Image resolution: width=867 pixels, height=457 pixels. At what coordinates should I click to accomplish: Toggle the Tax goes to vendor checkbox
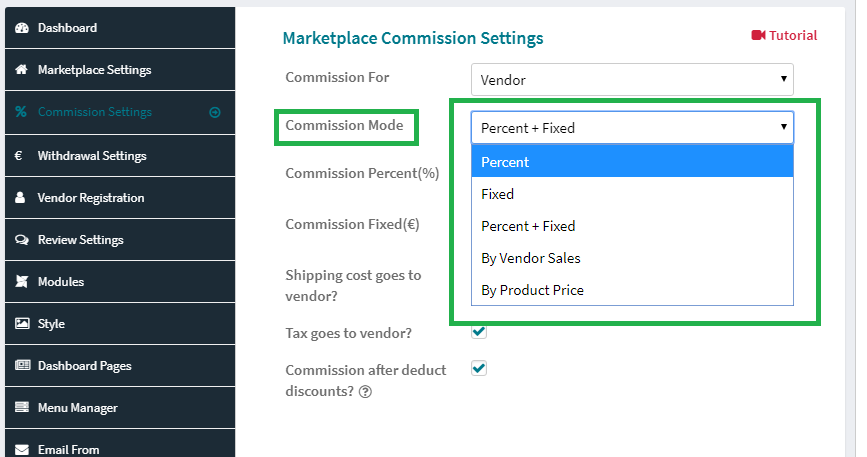(x=479, y=331)
